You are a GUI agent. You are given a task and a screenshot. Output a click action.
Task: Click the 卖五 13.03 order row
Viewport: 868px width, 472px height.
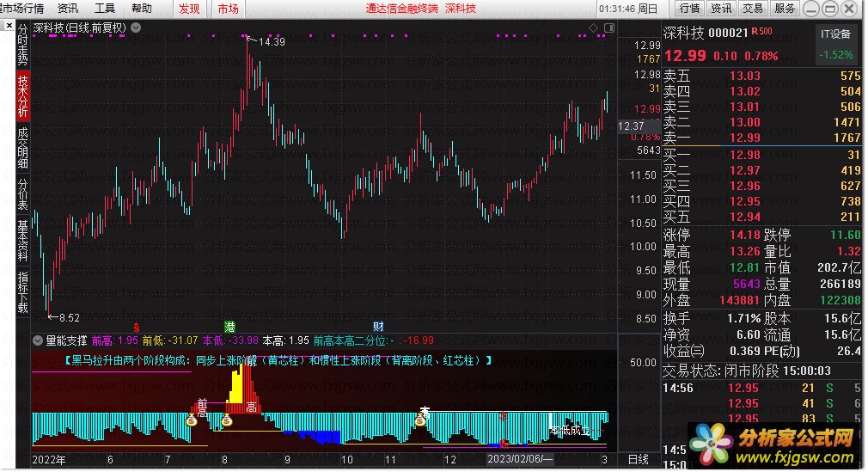click(x=761, y=76)
